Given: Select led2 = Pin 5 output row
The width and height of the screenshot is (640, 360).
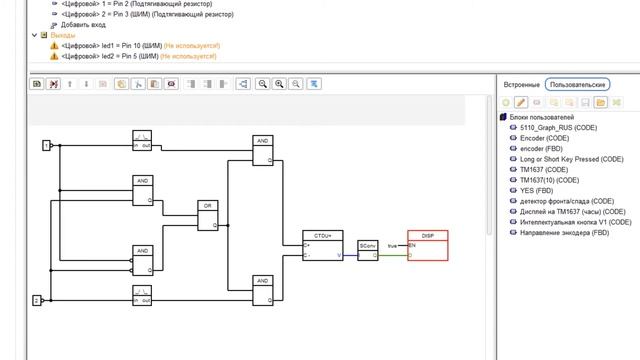Looking at the screenshot, I should tap(139, 56).
